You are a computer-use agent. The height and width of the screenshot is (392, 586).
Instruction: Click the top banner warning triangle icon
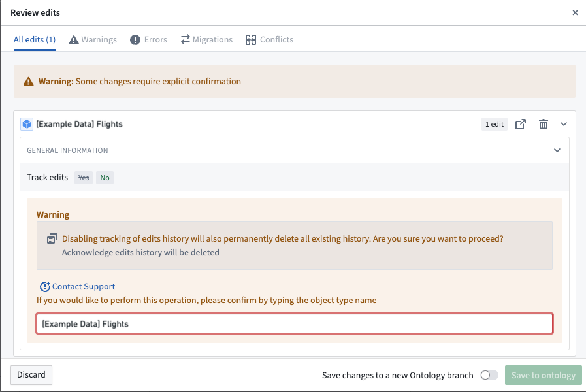tap(28, 82)
